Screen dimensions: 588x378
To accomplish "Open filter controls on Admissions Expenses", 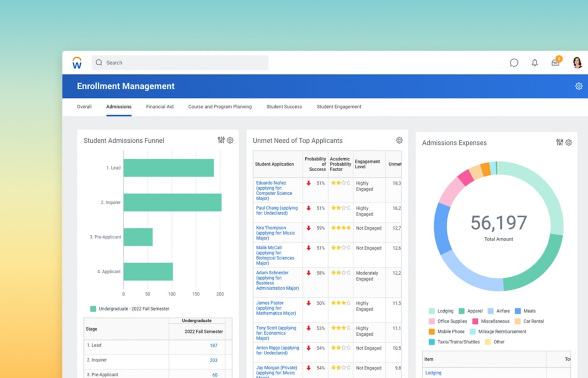I will (559, 142).
